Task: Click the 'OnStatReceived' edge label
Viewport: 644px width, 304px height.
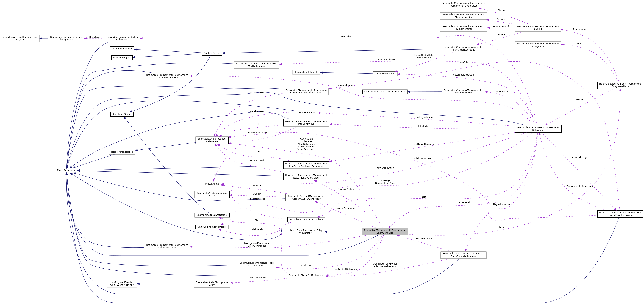Action: [x=257, y=278]
